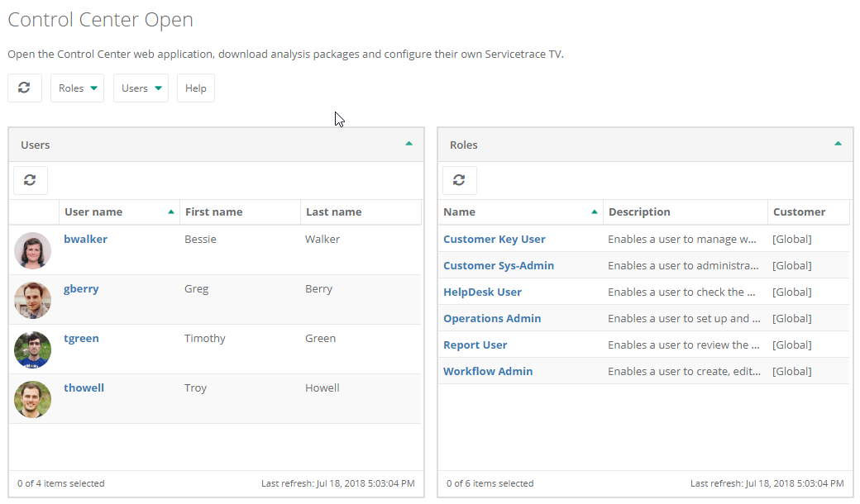Screen dimensions: 860x504
Task: Refresh the Roles panel list
Action: (460, 180)
